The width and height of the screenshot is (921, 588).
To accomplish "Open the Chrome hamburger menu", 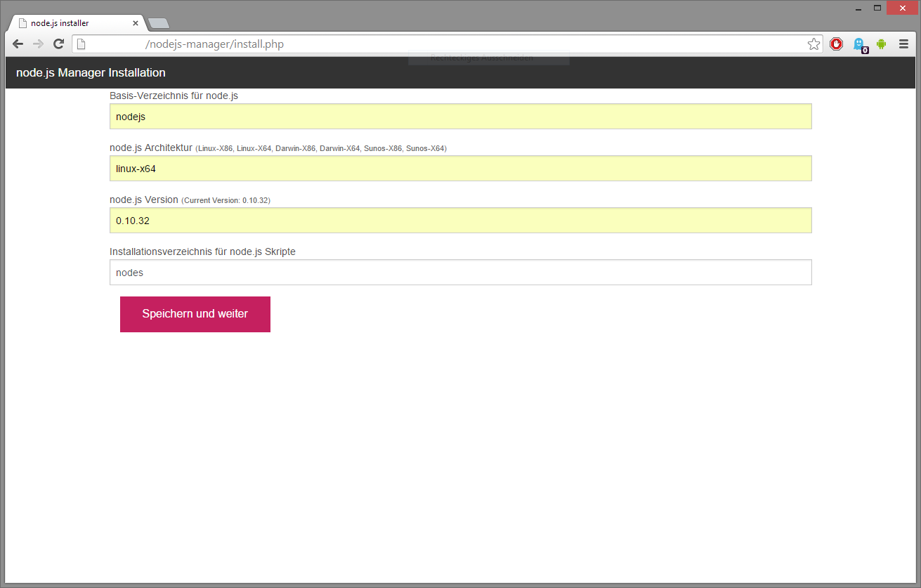I will [904, 44].
